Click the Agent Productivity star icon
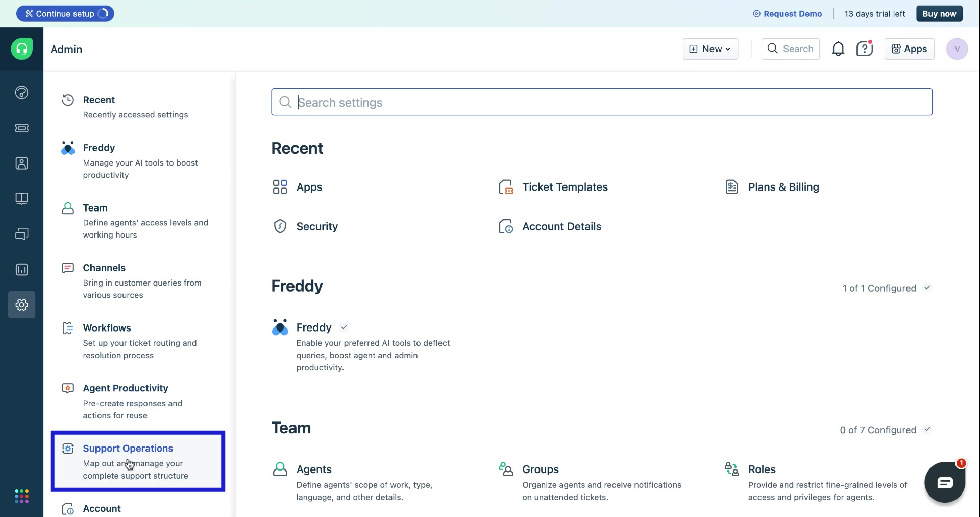Screen dimensions: 980x517 pos(68,388)
